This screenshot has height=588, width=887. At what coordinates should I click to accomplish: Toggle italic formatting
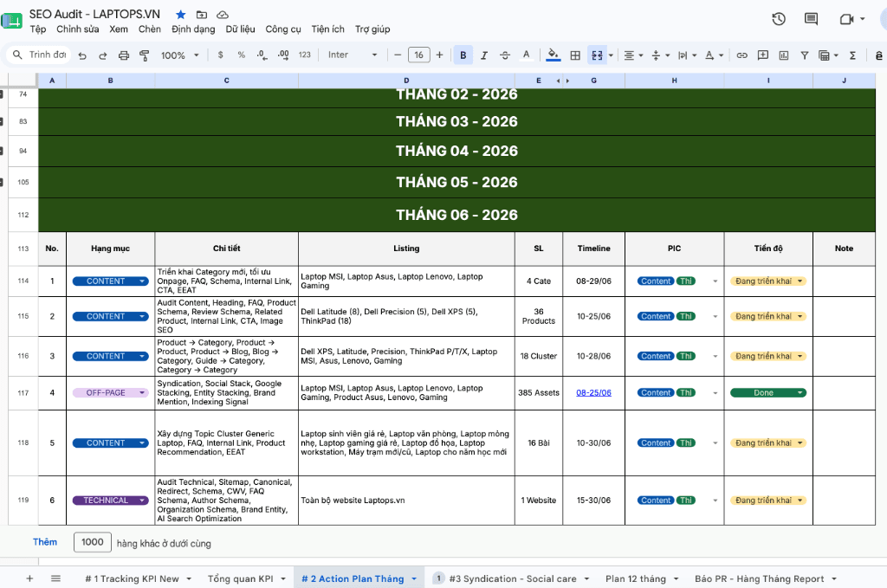(484, 55)
